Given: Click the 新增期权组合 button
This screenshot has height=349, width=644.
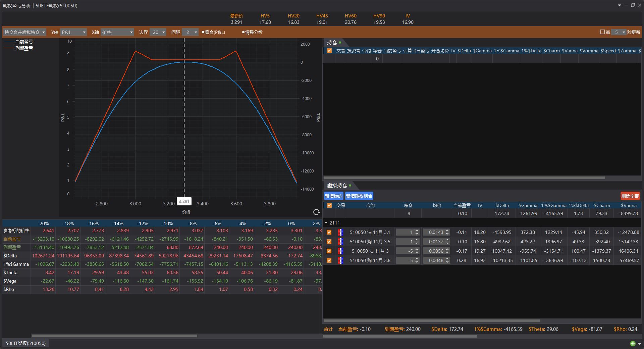Looking at the screenshot, I should click(x=359, y=196).
